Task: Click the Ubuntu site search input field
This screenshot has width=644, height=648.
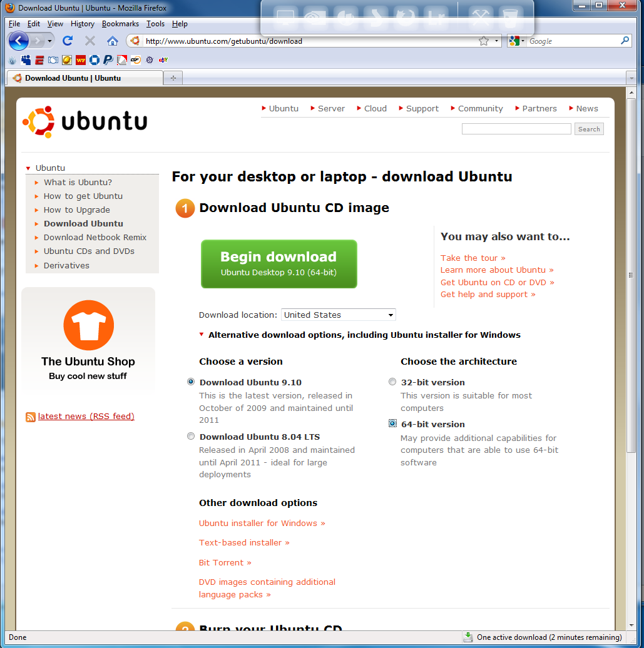Action: point(516,129)
